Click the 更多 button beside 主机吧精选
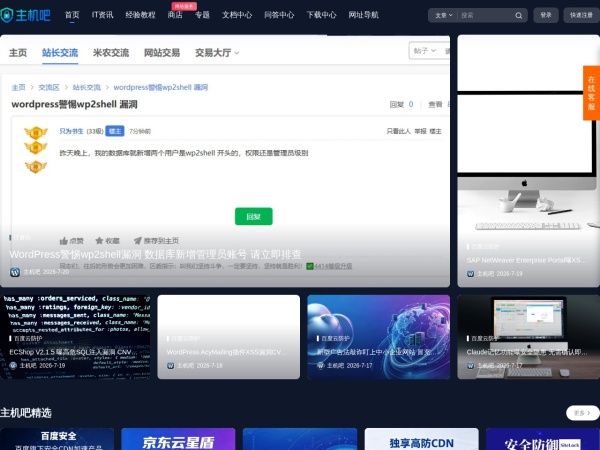600x450 pixels. [x=582, y=413]
